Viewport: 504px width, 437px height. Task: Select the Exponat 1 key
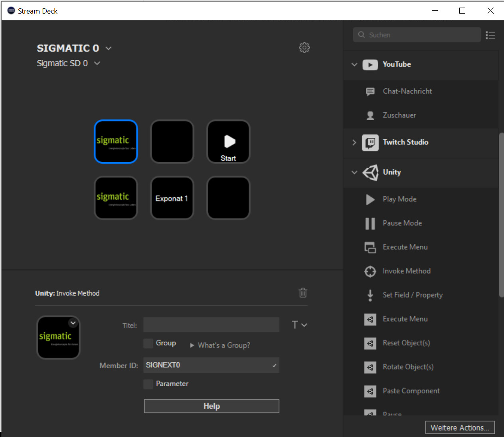pos(172,198)
